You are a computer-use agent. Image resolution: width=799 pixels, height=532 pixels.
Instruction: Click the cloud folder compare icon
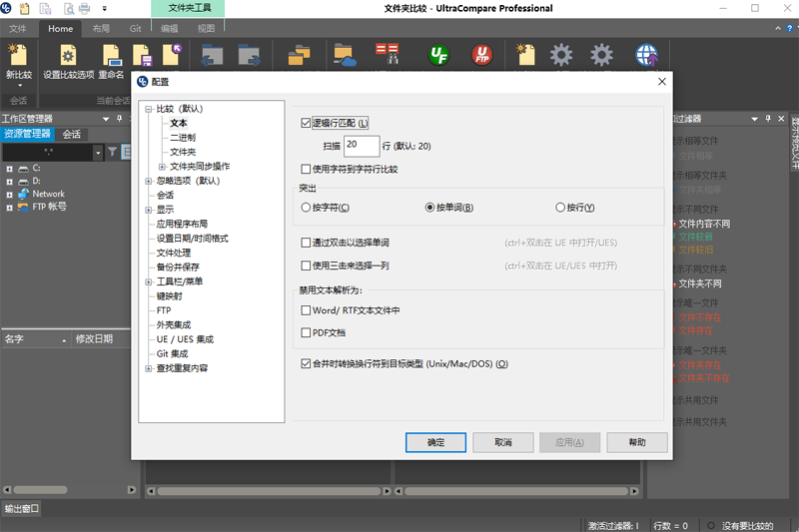point(345,55)
